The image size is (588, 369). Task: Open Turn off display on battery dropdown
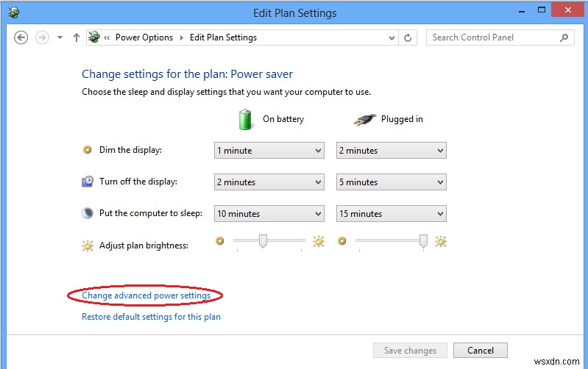pos(269,182)
